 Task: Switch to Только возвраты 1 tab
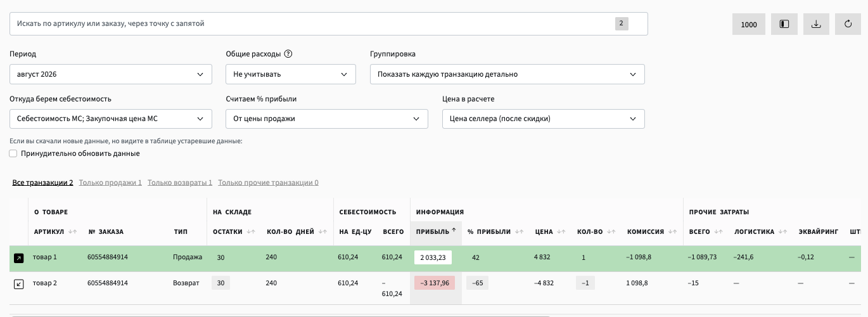click(x=180, y=183)
